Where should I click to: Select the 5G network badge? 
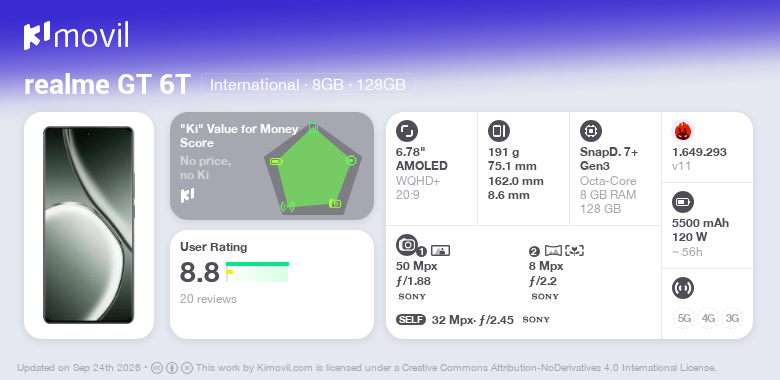point(684,318)
